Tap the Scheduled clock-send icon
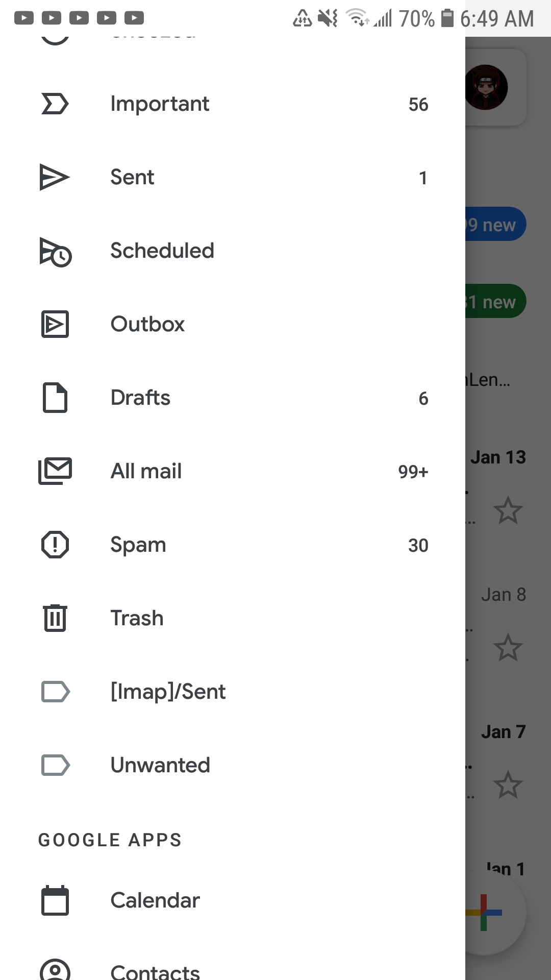The image size is (551, 980). point(56,252)
